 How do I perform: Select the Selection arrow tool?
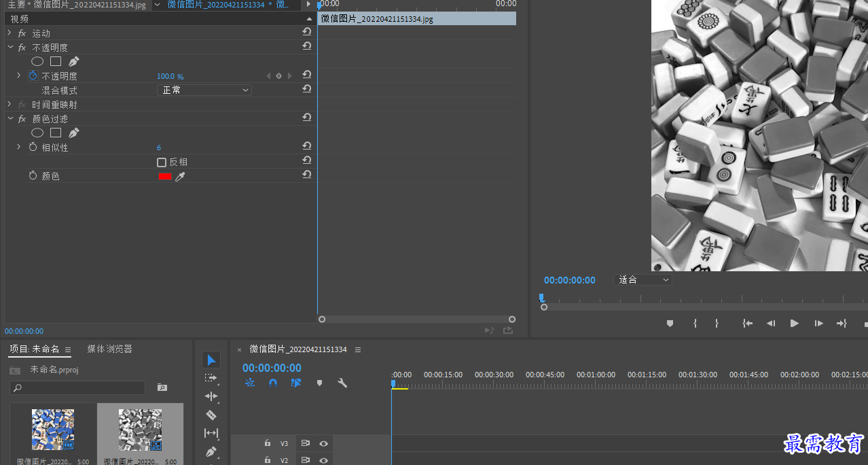(x=211, y=360)
